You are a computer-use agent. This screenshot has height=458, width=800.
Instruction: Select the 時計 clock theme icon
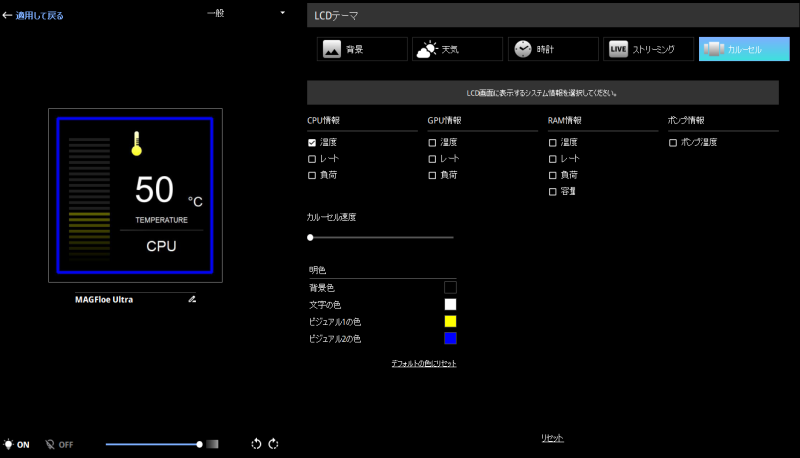(521, 49)
